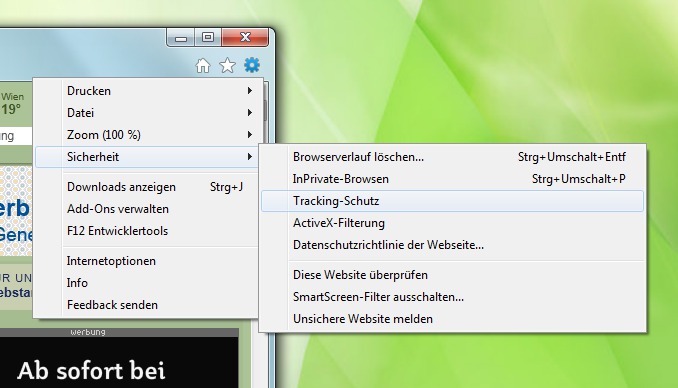
Task: Open Datenschutzrichtlinie der Webseite...
Action: click(452, 245)
